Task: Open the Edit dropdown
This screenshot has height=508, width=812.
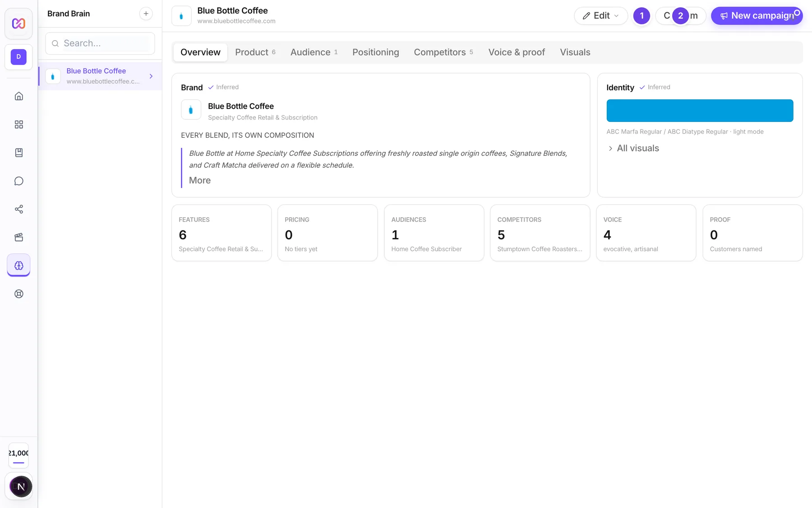Action: [601, 16]
